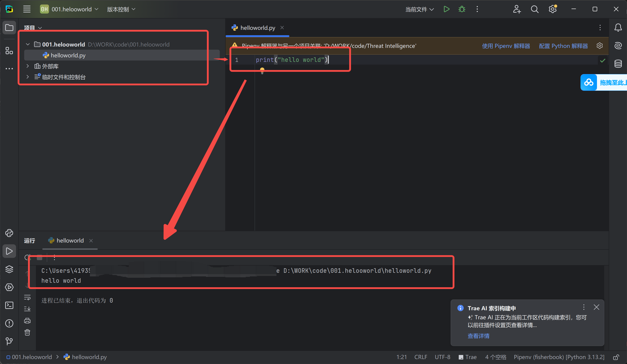Click the green Run button in toolbar
Screen dimensions: 627x364
(446, 9)
